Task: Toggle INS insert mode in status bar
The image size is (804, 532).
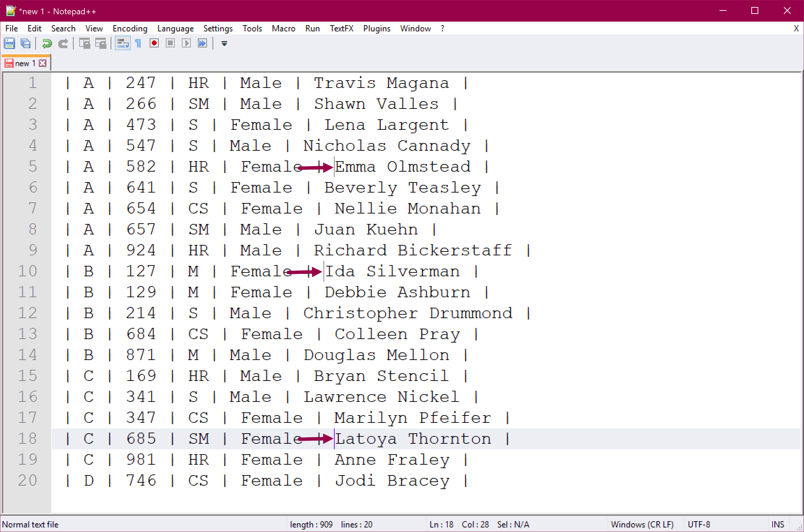Action: point(777,524)
